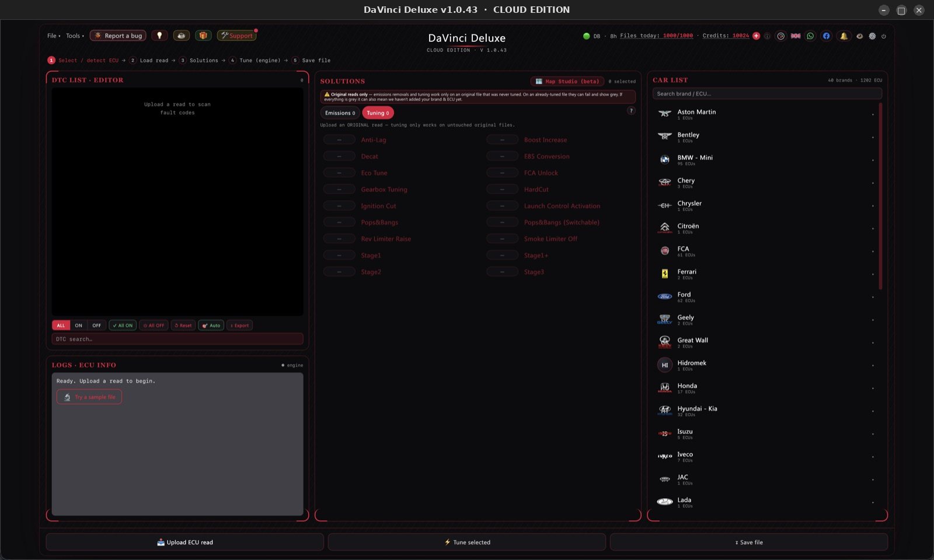Expand the Chery brand row
Screen dimensions: 934x560
point(765,183)
